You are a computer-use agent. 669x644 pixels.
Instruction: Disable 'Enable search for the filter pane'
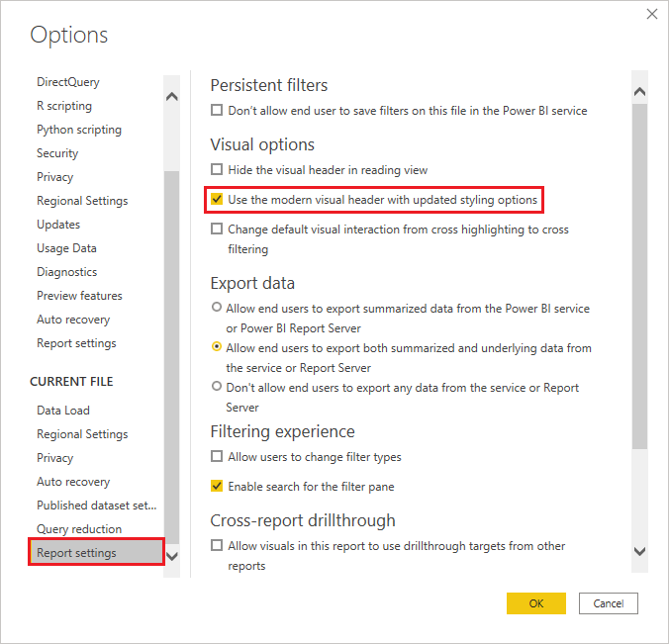pos(217,486)
